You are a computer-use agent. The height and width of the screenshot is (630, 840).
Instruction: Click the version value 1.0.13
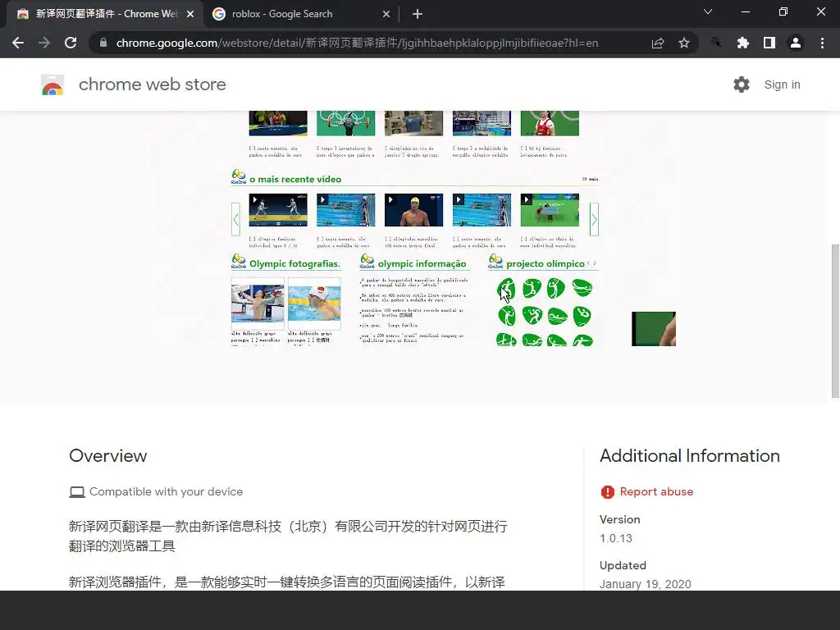[x=616, y=538]
